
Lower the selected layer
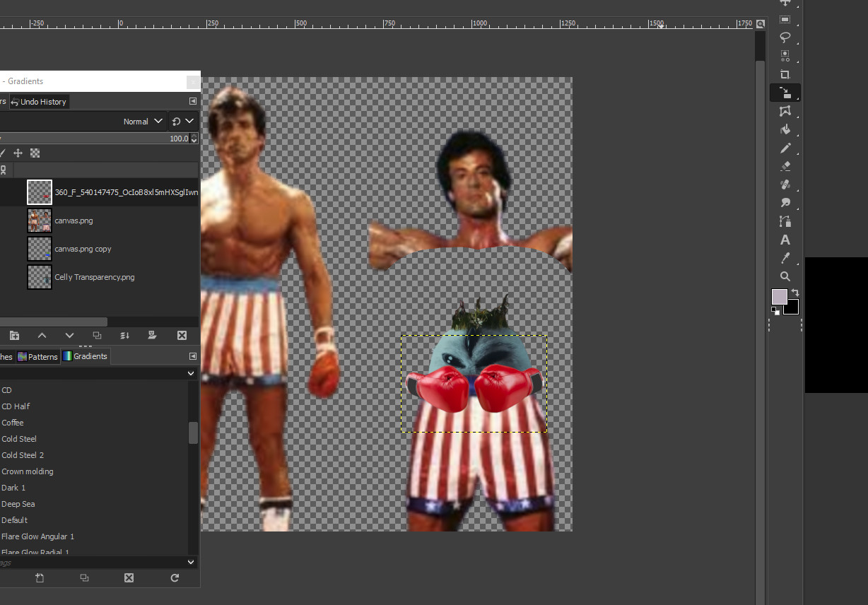69,335
